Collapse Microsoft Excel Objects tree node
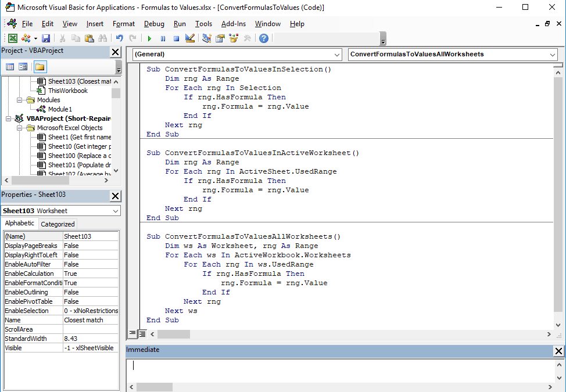Image resolution: width=566 pixels, height=392 pixels. [x=19, y=128]
